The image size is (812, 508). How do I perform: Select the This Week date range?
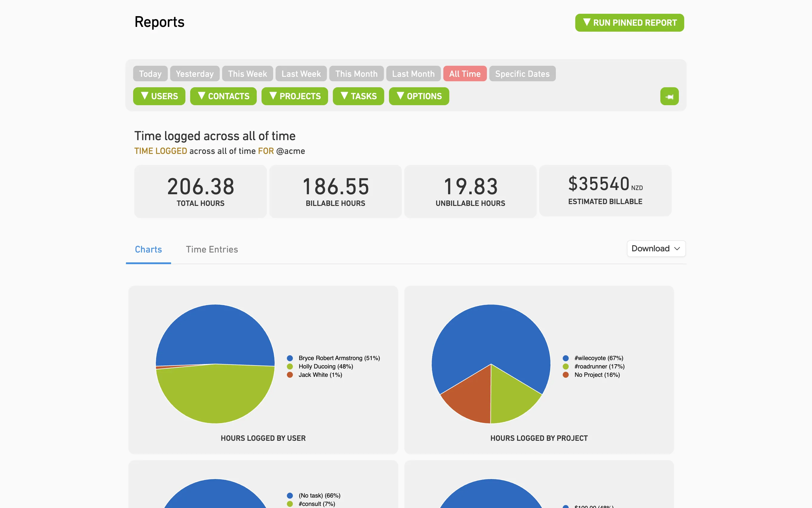(247, 74)
